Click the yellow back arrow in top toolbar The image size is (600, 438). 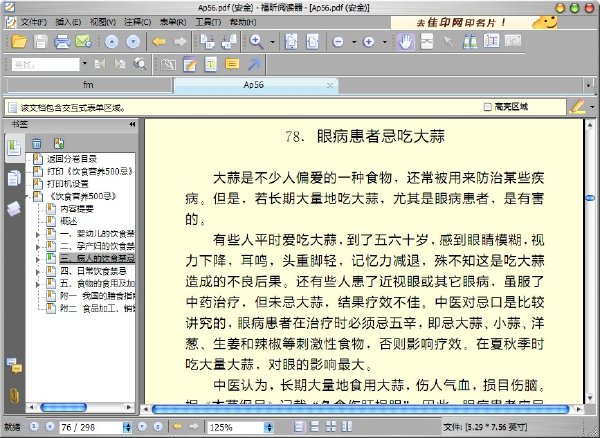click(x=159, y=41)
